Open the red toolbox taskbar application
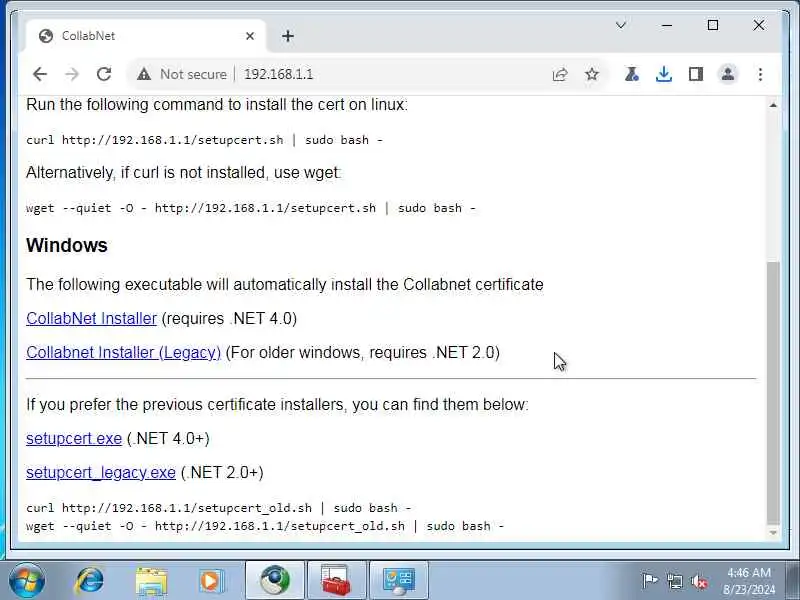Image resolution: width=800 pixels, height=600 pixels. (x=336, y=581)
